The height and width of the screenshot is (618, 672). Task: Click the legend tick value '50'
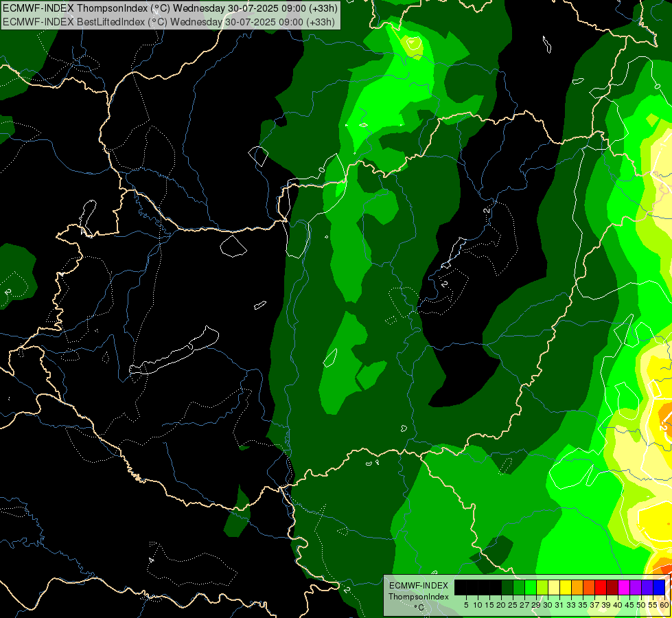click(641, 605)
